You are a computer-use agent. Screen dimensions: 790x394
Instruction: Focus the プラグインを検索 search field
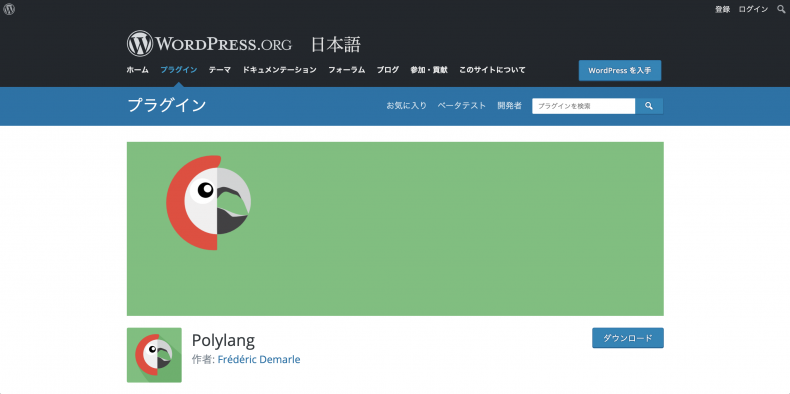pos(583,106)
